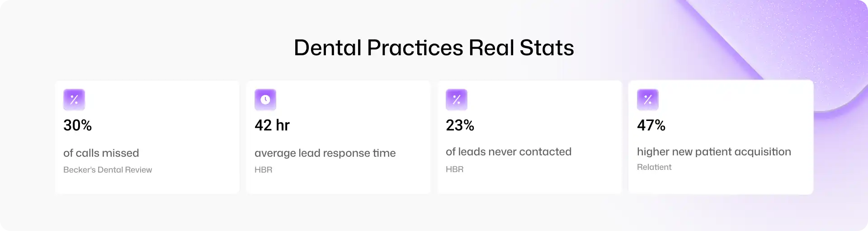Viewport: 868px width, 231px height.
Task: Open the new patient acquisition card
Action: [721, 137]
